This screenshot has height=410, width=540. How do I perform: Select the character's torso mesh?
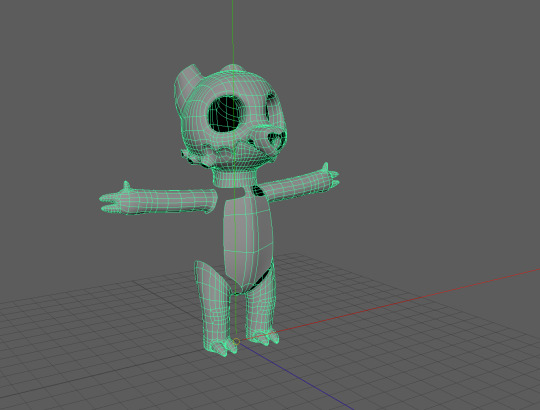247,241
